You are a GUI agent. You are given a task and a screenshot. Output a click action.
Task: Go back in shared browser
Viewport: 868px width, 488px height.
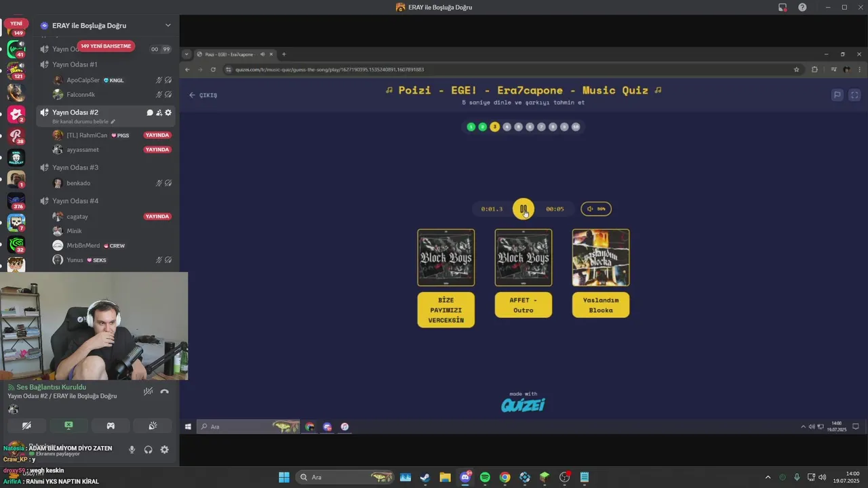pos(188,69)
